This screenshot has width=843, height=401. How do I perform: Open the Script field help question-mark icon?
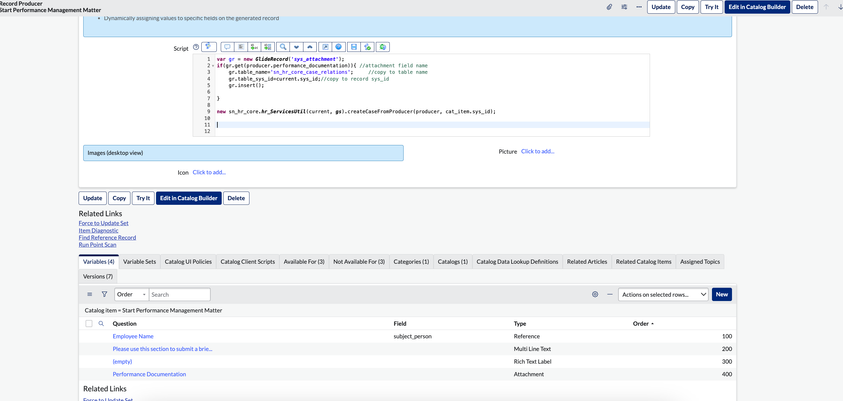tap(196, 47)
